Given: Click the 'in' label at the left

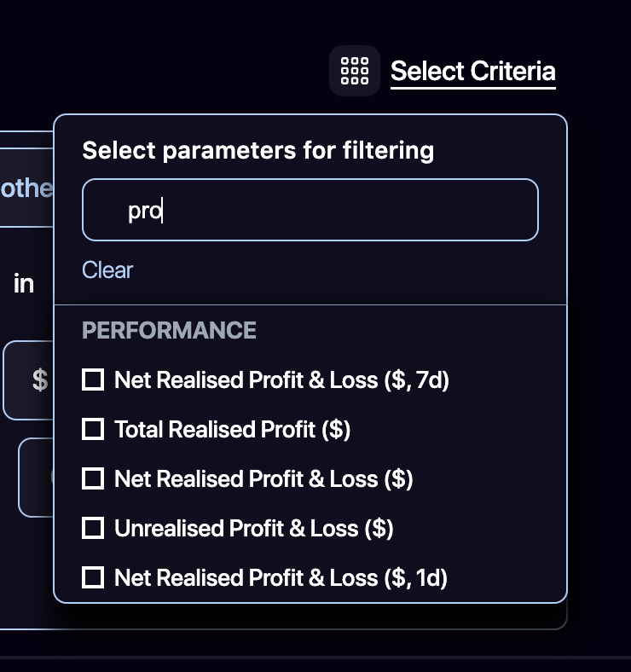Looking at the screenshot, I should tap(24, 284).
